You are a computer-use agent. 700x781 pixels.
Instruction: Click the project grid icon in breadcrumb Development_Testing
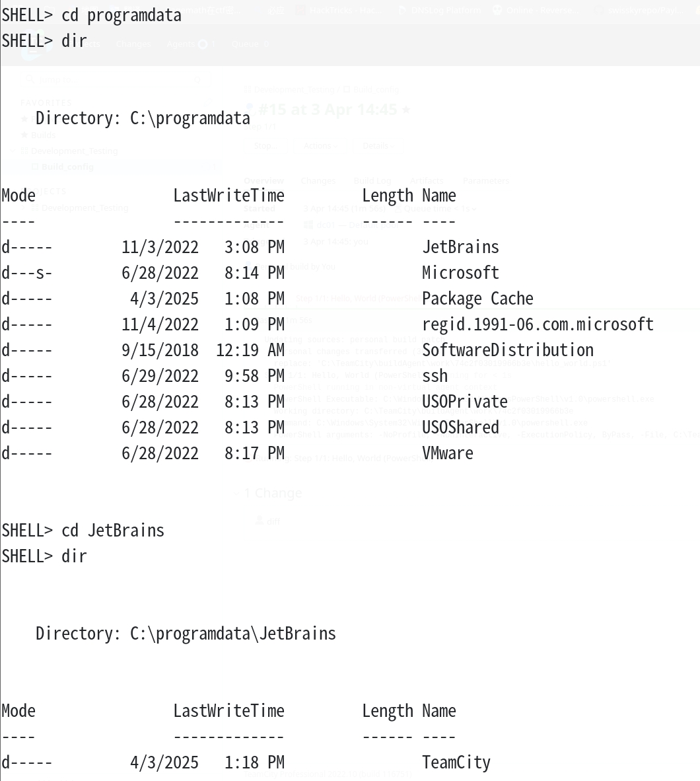(248, 90)
